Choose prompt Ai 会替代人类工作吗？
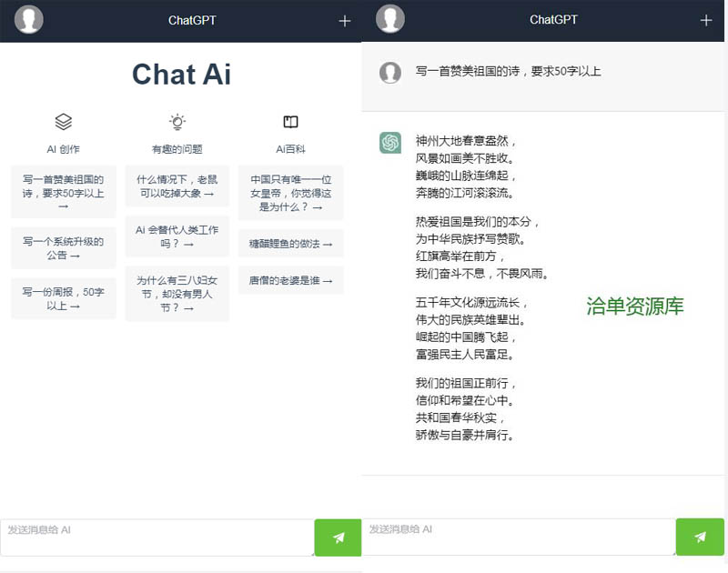The image size is (728, 573). [x=177, y=236]
